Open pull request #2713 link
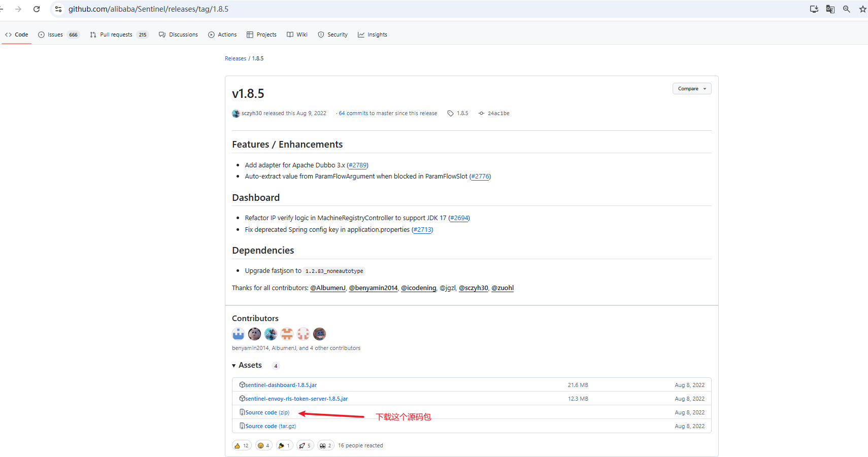Viewport: 868px width, 457px height. pos(422,230)
